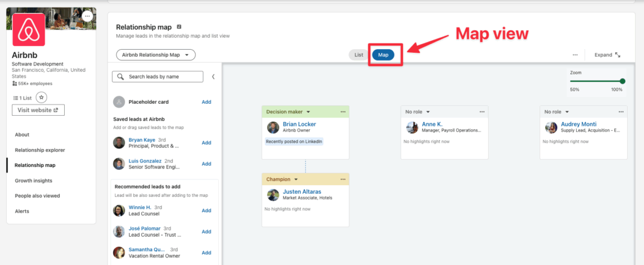Click the Visit website button
Viewport: 644px width, 265px height.
(x=38, y=110)
